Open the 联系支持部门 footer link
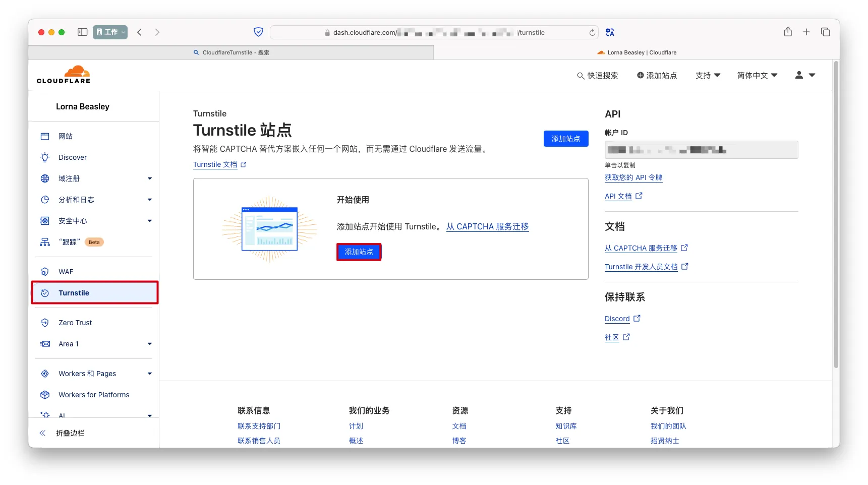This screenshot has width=868, height=485. pos(259,426)
